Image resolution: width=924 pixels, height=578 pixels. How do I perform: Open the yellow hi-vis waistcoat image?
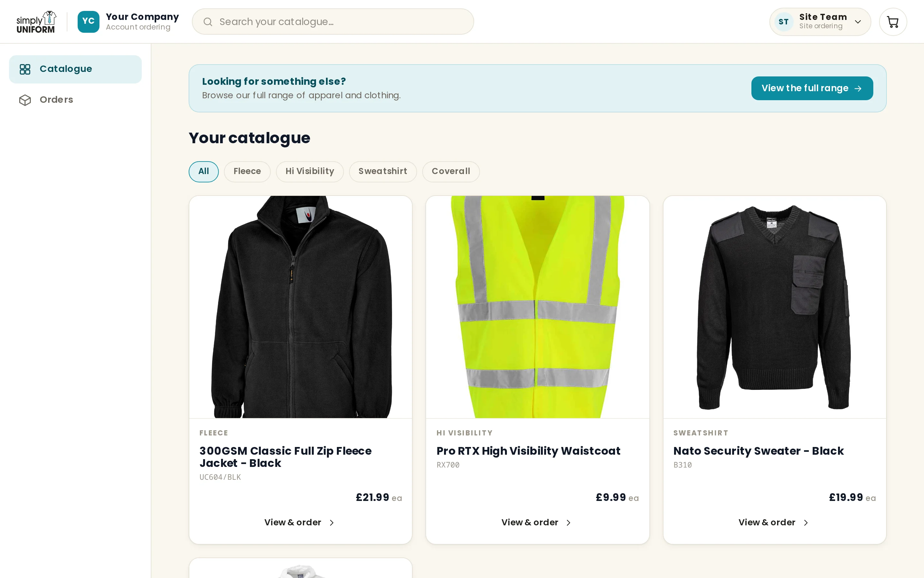[x=538, y=307]
